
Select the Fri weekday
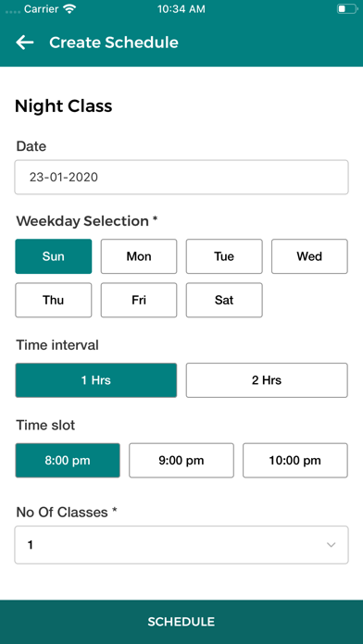pyautogui.click(x=139, y=300)
